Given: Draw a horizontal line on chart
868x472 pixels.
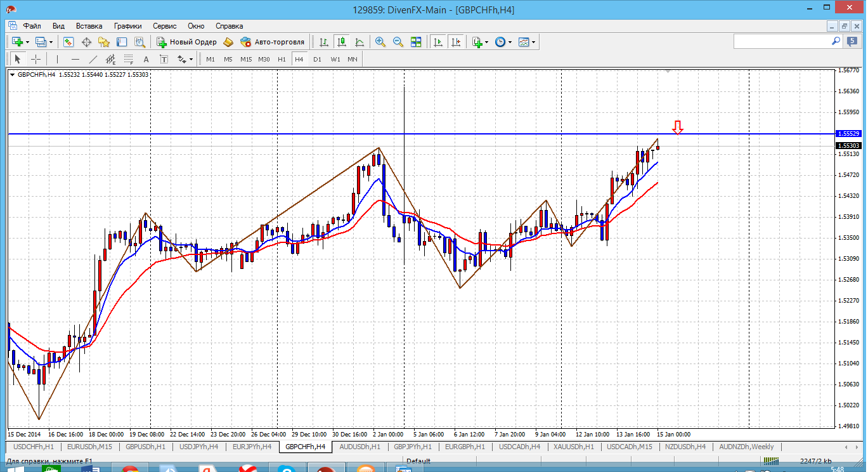Looking at the screenshot, I should click(x=75, y=59).
